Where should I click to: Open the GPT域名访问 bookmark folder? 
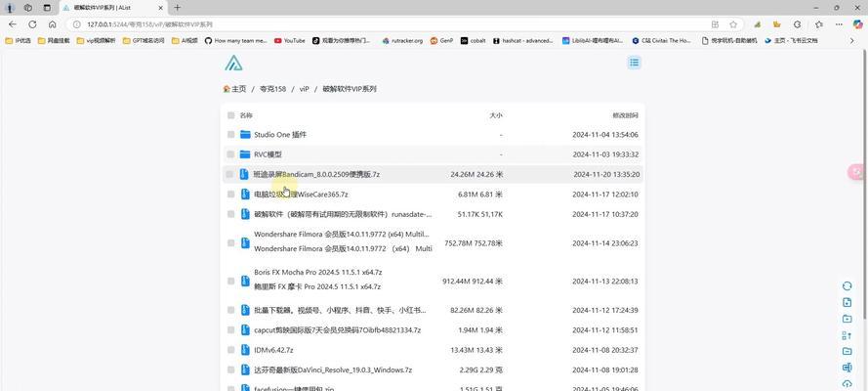click(x=144, y=40)
